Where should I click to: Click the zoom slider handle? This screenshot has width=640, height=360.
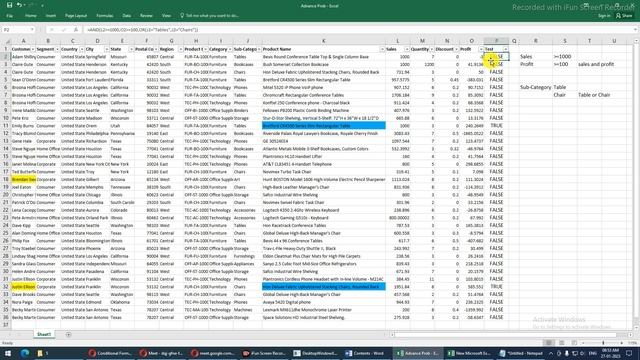pos(603,343)
